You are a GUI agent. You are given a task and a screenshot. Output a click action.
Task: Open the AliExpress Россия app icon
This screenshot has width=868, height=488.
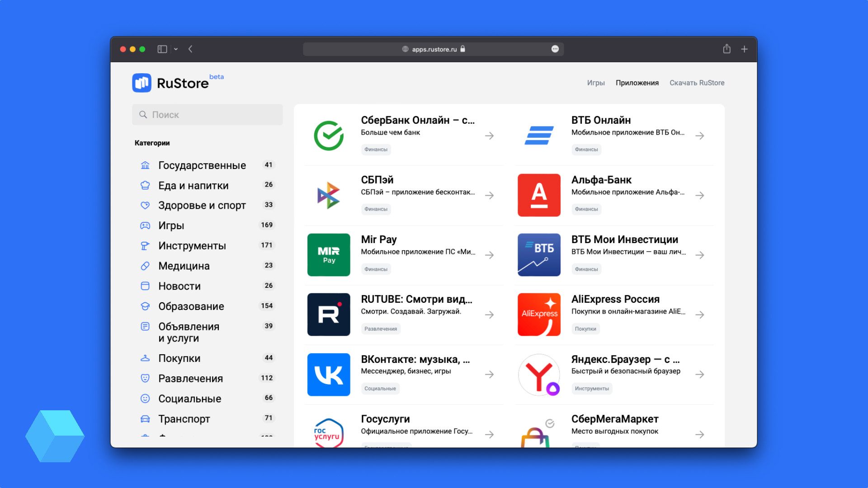point(539,314)
